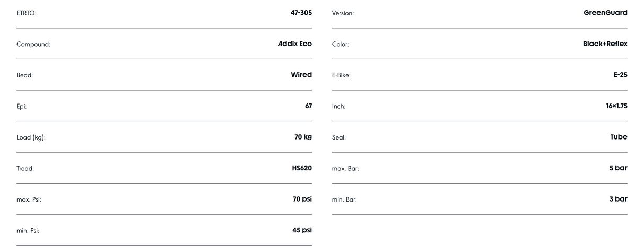Click the E-25 e-bike rating value
644x252 pixels.
tap(620, 75)
